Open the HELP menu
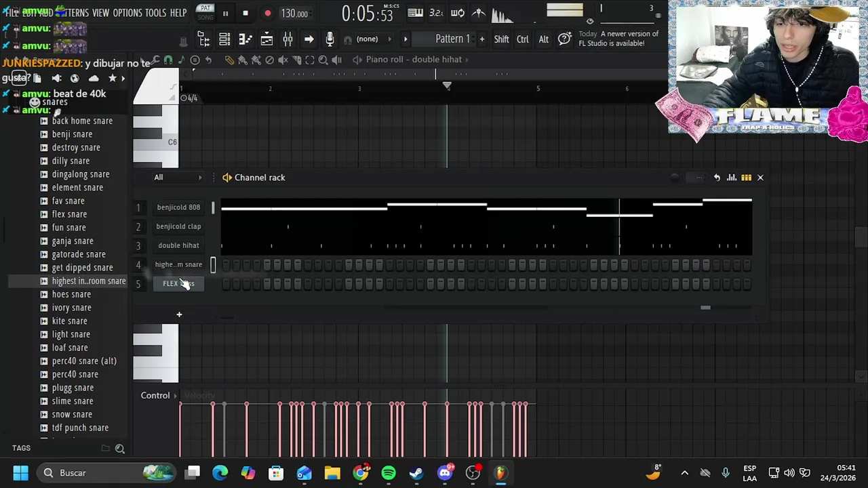This screenshot has width=868, height=488. coord(178,13)
